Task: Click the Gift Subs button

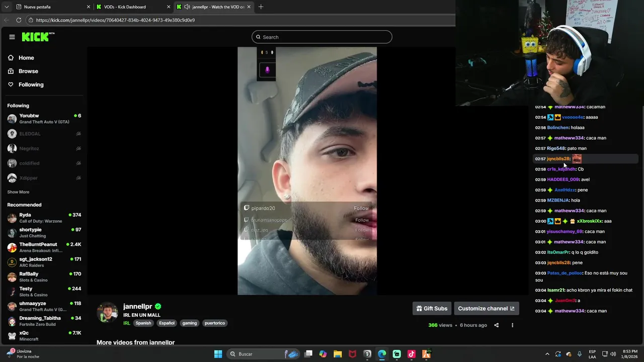Action: pos(432,308)
